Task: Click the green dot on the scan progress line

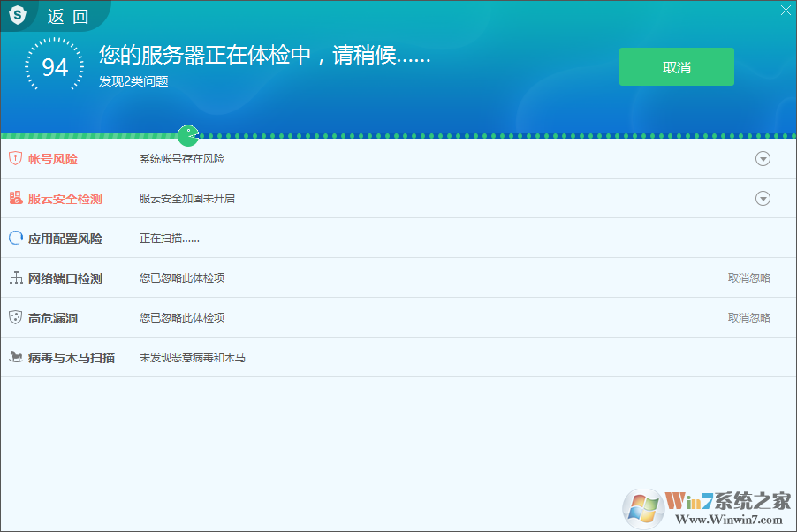Action: (x=188, y=136)
